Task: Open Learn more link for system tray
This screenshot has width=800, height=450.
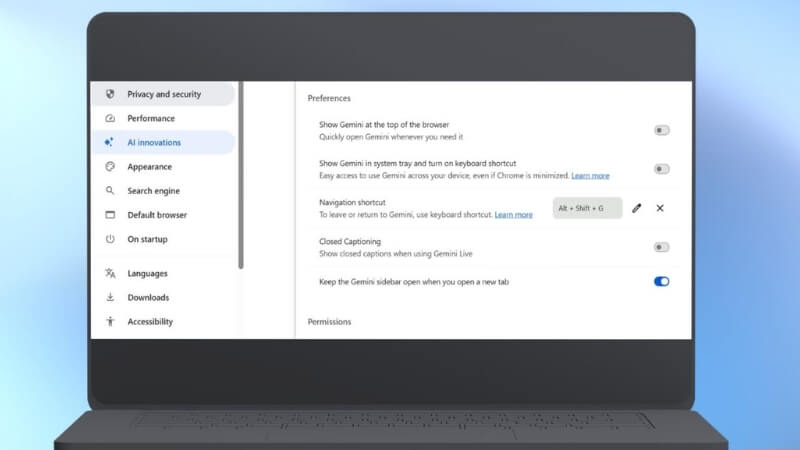Action: [x=590, y=176]
